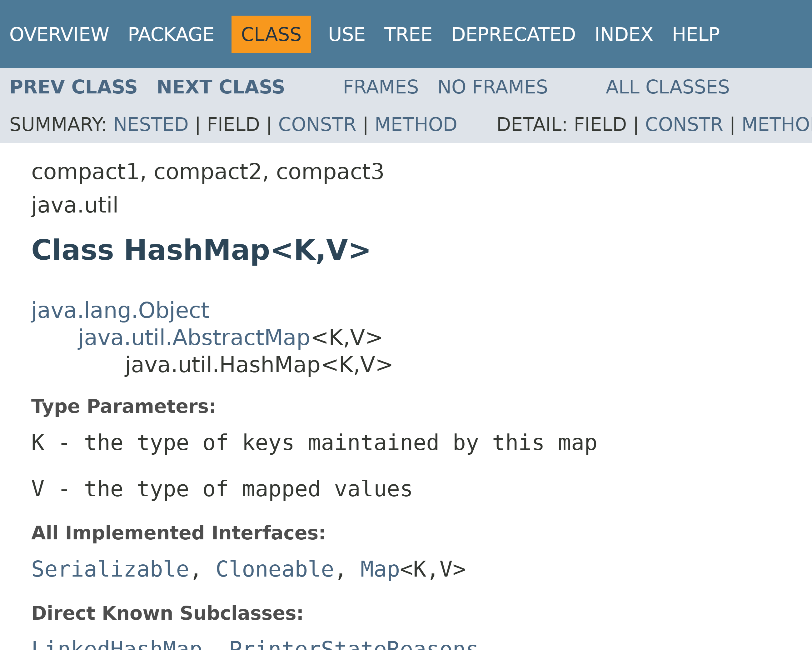Navigate to Next Class
The image size is (812, 650).
point(220,87)
